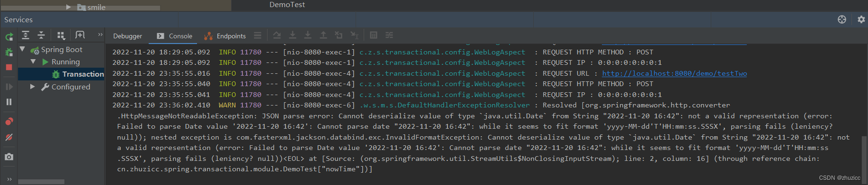Expand all services in the tree
The width and height of the screenshot is (868, 185).
[26, 35]
